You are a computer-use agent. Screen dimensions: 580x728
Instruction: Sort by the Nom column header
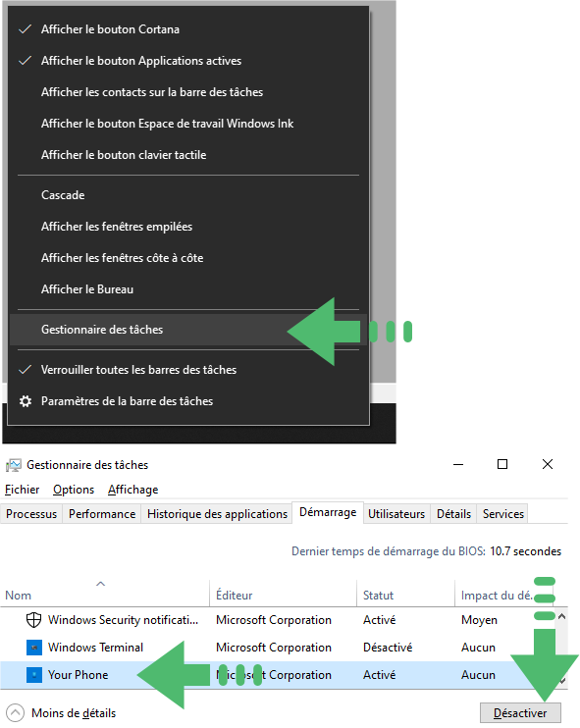click(105, 594)
